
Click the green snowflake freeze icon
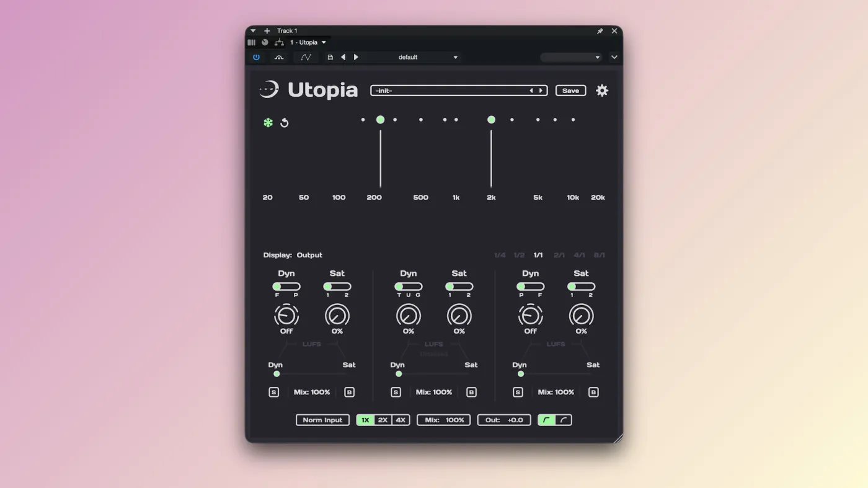pos(268,123)
